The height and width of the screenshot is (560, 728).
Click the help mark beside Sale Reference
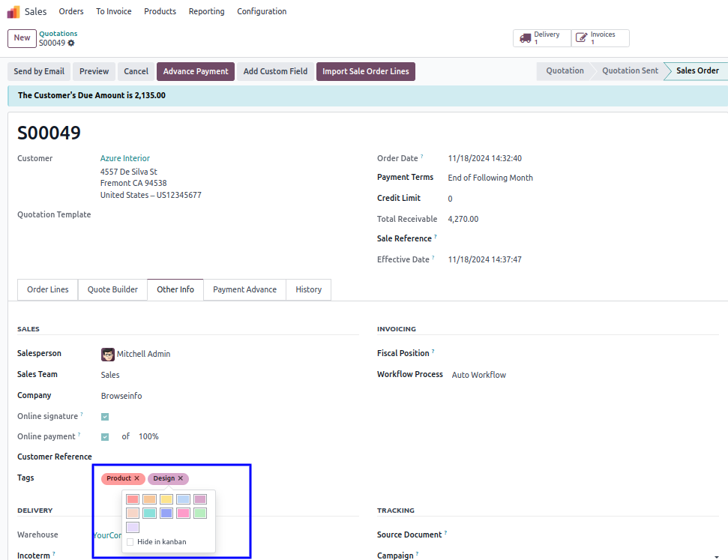(436, 238)
